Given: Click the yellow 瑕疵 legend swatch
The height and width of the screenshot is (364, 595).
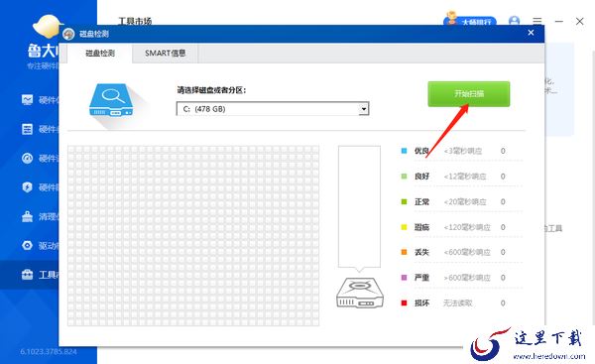Looking at the screenshot, I should click(405, 227).
